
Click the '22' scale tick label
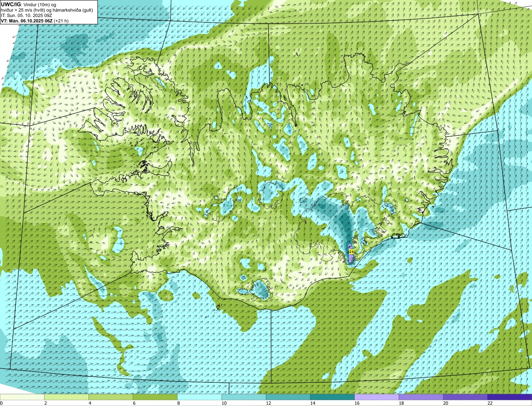pyautogui.click(x=490, y=403)
